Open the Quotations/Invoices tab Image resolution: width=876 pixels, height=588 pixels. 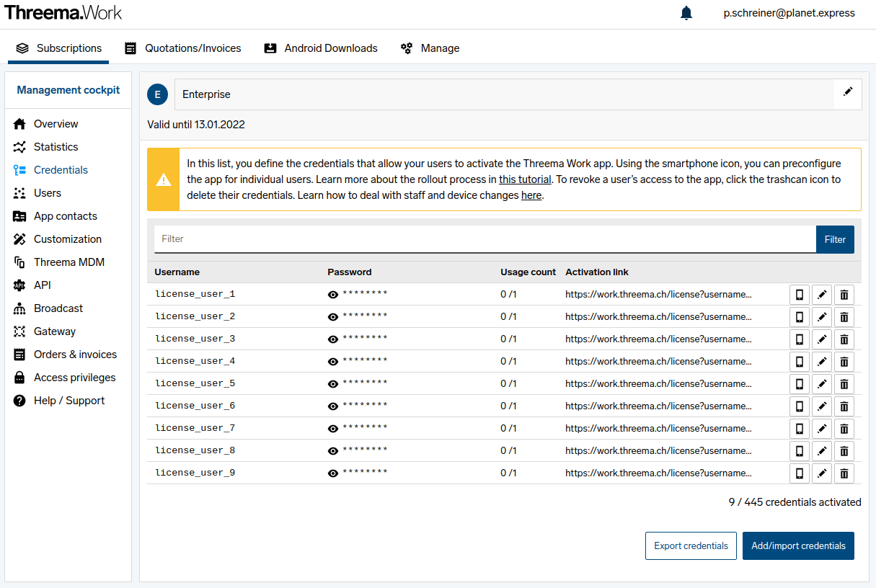click(182, 48)
